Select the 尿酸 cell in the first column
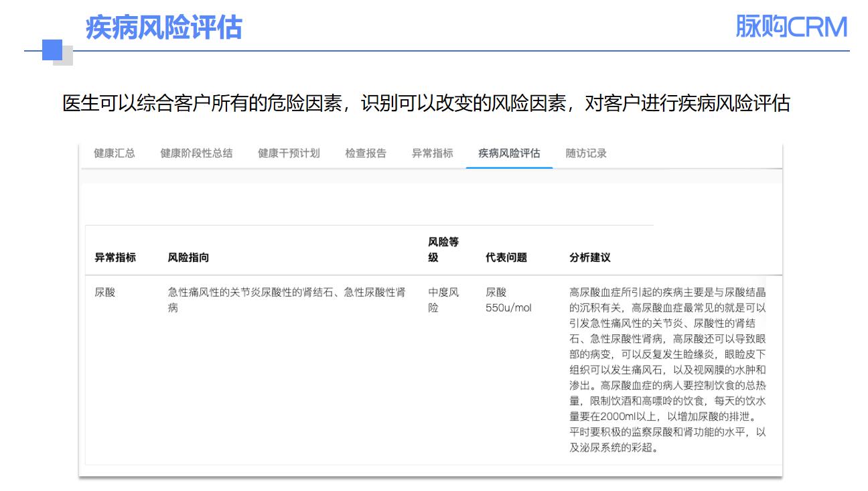Image resolution: width=868 pixels, height=491 pixels. [x=105, y=293]
